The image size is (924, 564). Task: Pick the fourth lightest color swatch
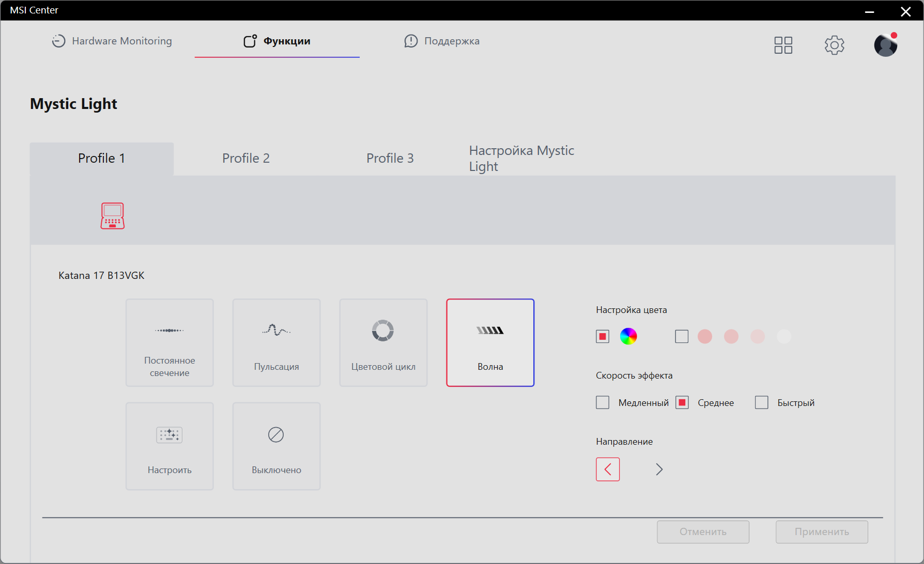pyautogui.click(x=784, y=337)
